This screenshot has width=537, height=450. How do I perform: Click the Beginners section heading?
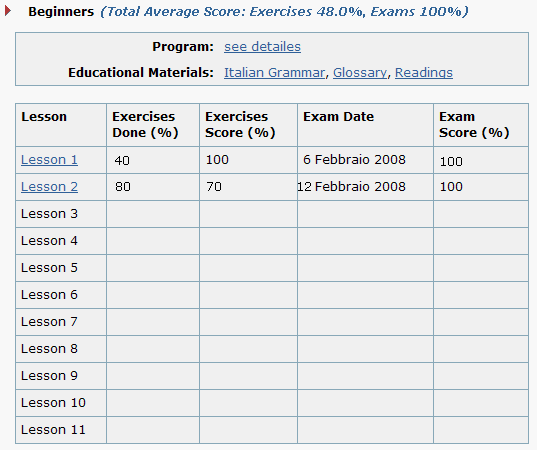pos(61,12)
